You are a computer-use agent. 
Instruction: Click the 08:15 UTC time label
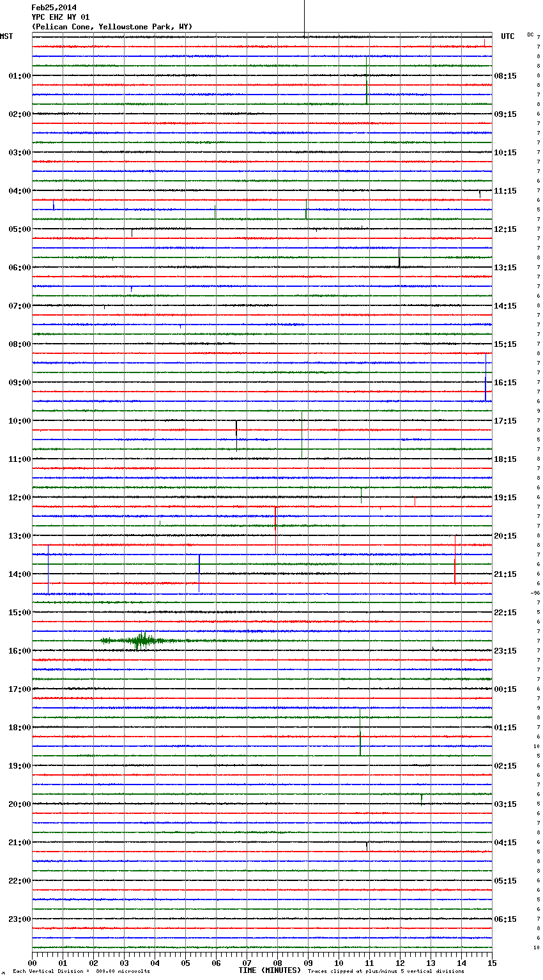505,76
